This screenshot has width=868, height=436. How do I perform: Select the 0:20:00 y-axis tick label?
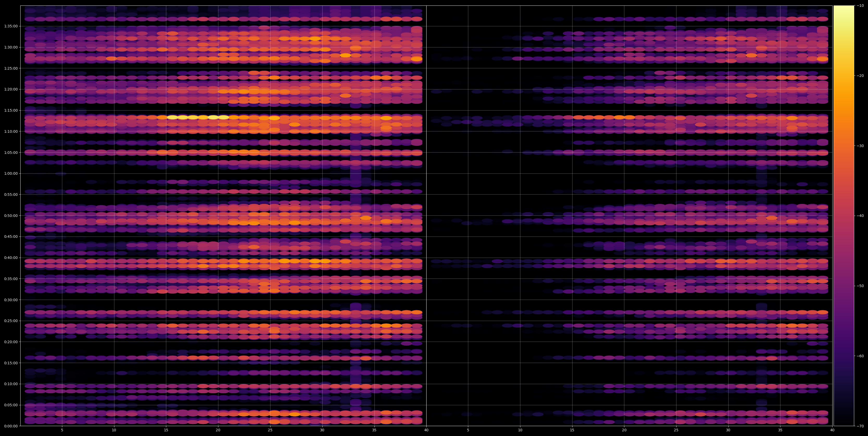pyautogui.click(x=11, y=342)
